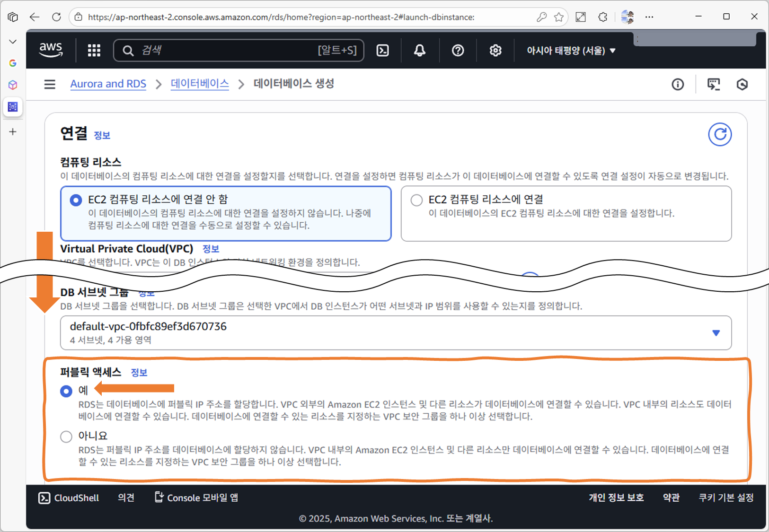
Task: Open browser extensions puzzle icon
Action: point(602,17)
